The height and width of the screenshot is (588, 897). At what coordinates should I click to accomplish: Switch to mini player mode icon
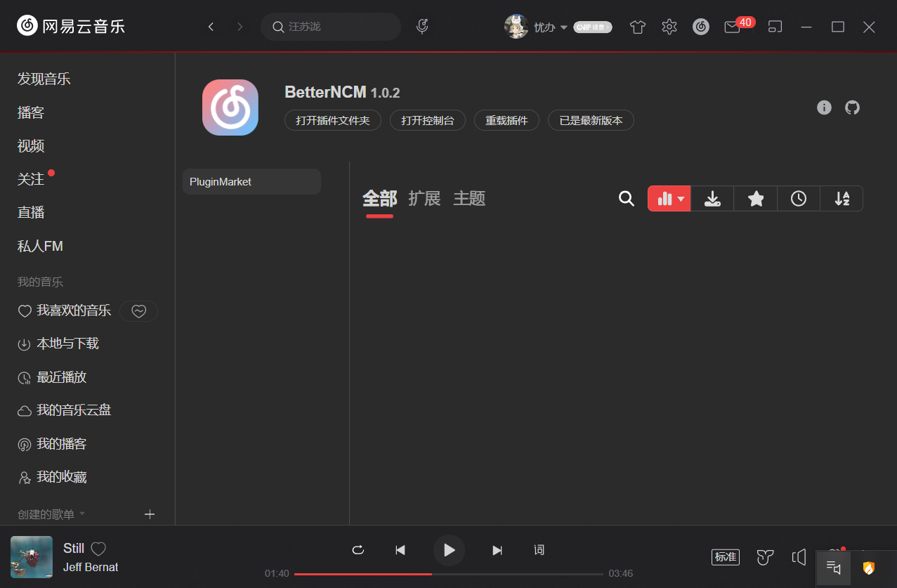point(775,27)
